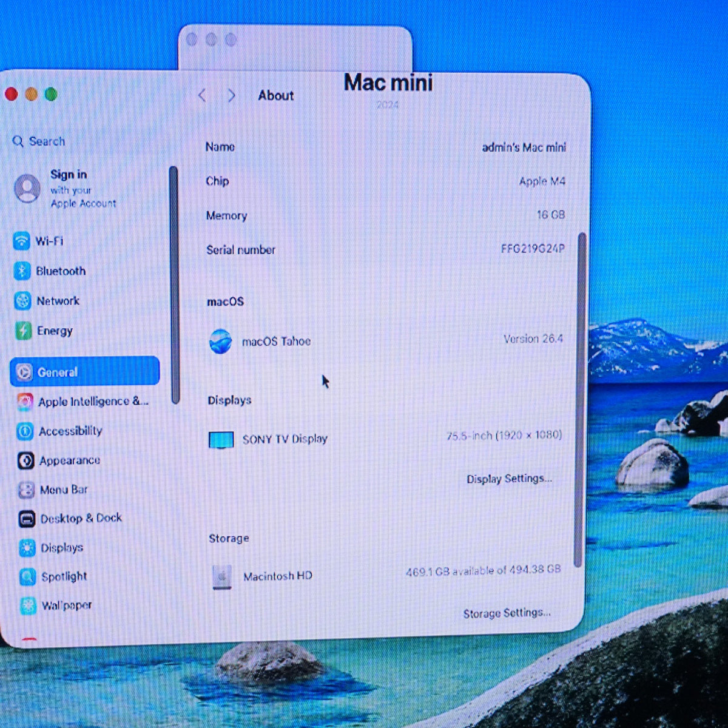Minimize System Settings with yellow button
The image size is (728, 728).
pyautogui.click(x=32, y=94)
